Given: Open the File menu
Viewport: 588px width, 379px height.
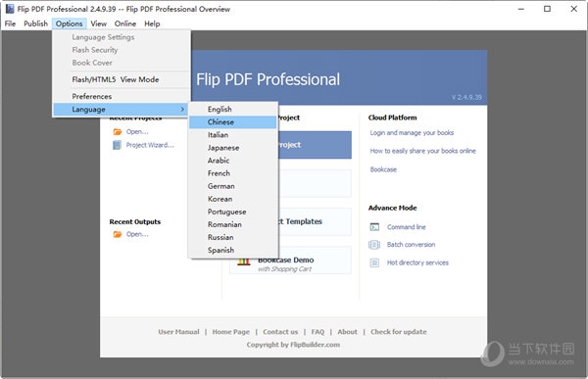Looking at the screenshot, I should 10,24.
